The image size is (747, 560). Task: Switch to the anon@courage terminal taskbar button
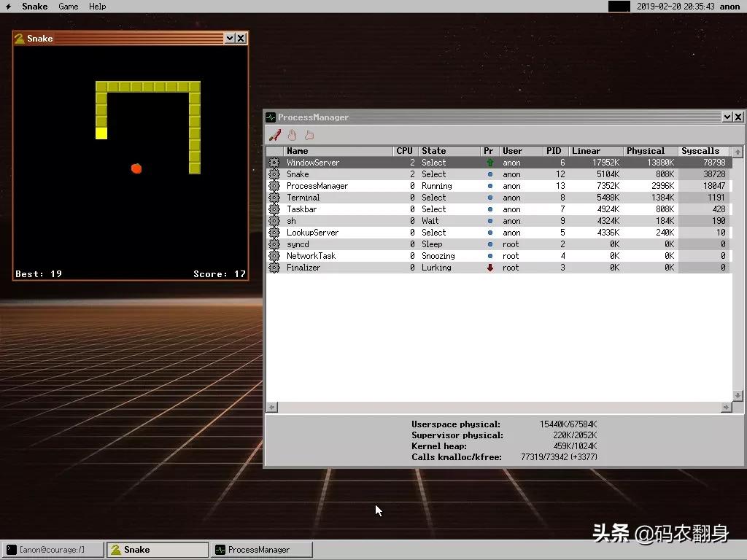[x=53, y=550]
